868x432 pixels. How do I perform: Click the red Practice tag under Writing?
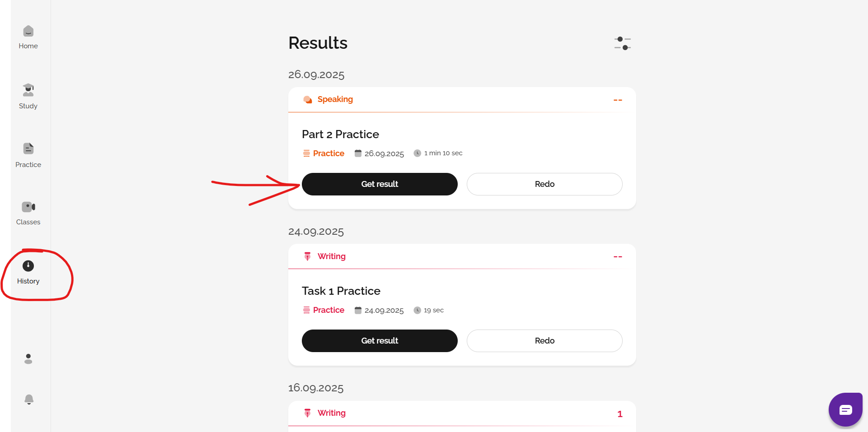(328, 310)
